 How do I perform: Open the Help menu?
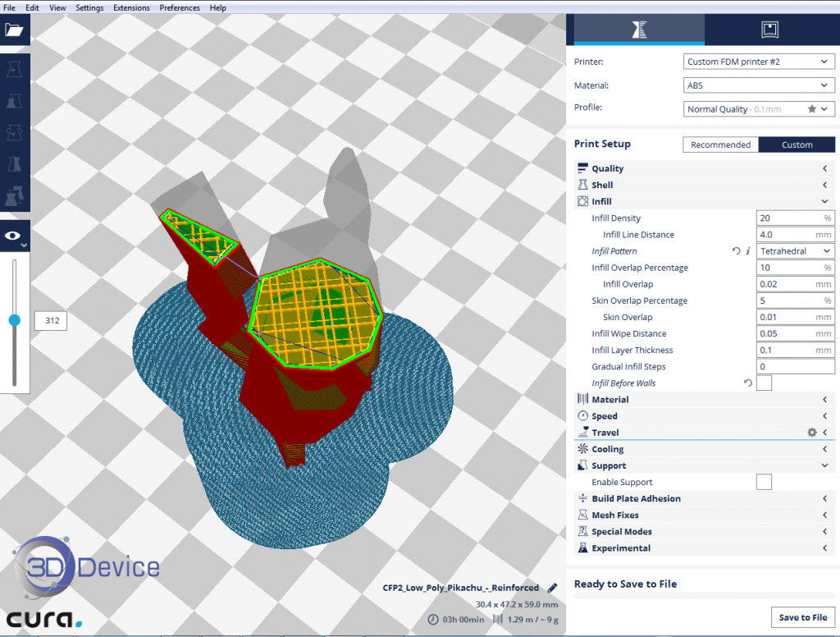(x=217, y=7)
